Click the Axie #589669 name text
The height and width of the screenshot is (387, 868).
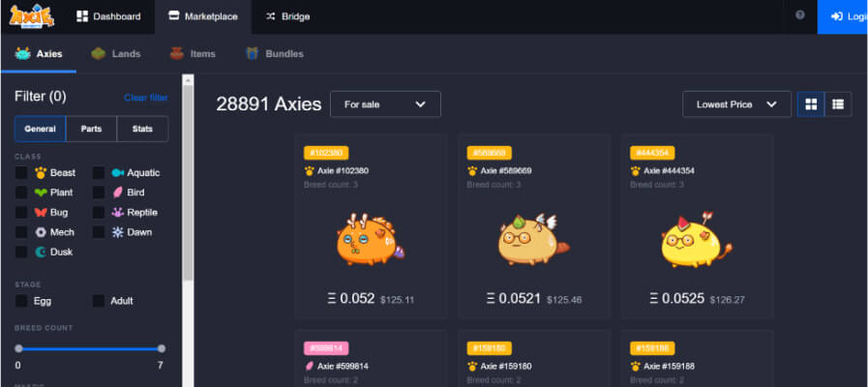[x=506, y=171]
